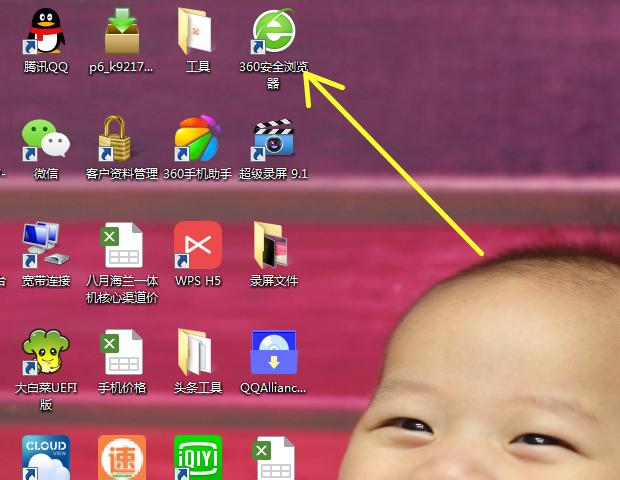620x480 pixels.
Task: Launch the blue CLOUD shortcut icon
Action: [46, 457]
